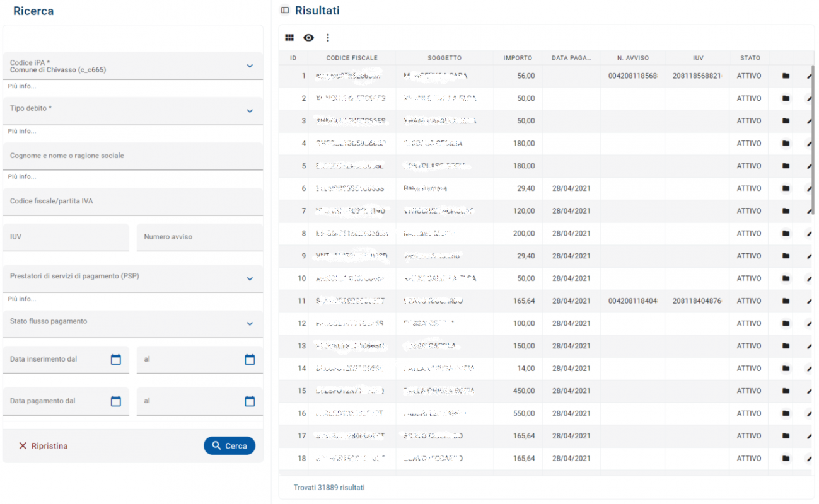This screenshot has width=819, height=504.
Task: Show Più info under Cognome e nome
Action: [22, 176]
